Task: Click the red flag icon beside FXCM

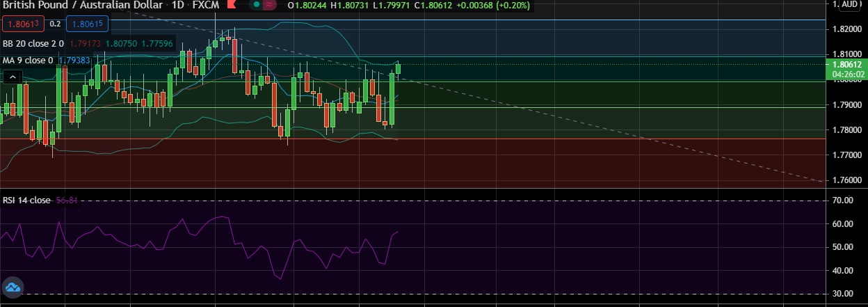Action: click(232, 5)
